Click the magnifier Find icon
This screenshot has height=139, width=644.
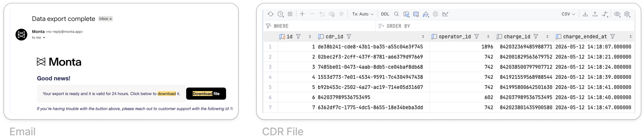(x=396, y=14)
